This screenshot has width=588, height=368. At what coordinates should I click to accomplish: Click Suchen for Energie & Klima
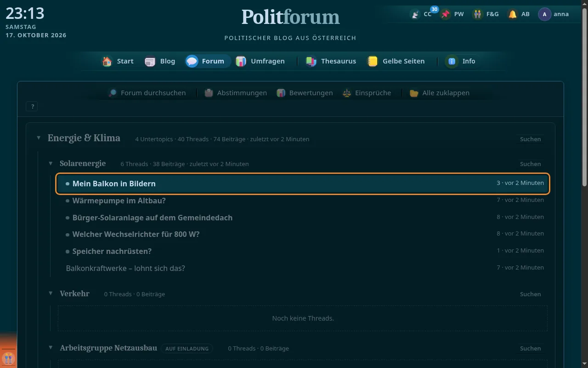(530, 139)
